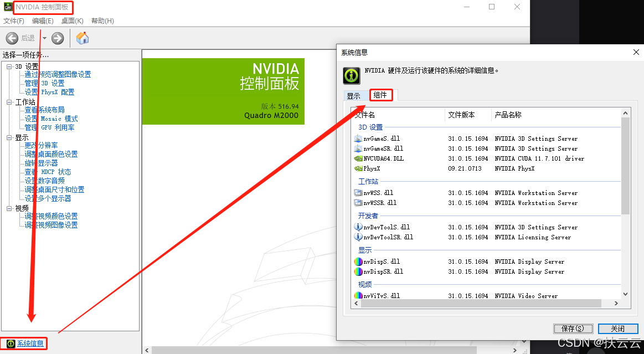Screen dimensions: 644x354
Task: Click nvGameS.dll file icon
Action: (x=358, y=138)
